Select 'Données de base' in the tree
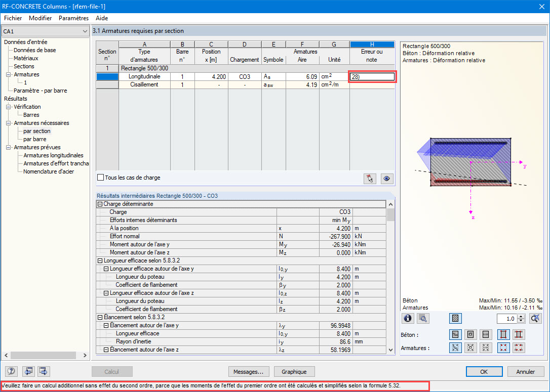This screenshot has height=392, width=550. point(35,50)
